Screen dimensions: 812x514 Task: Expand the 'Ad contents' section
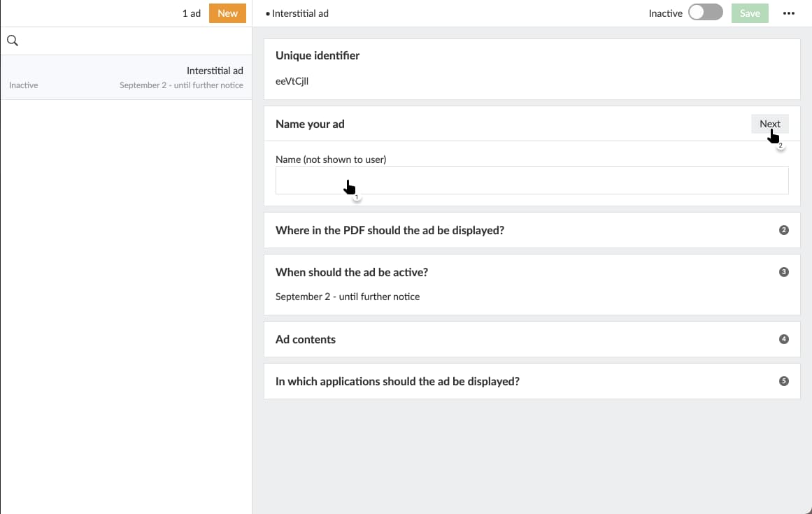(306, 339)
